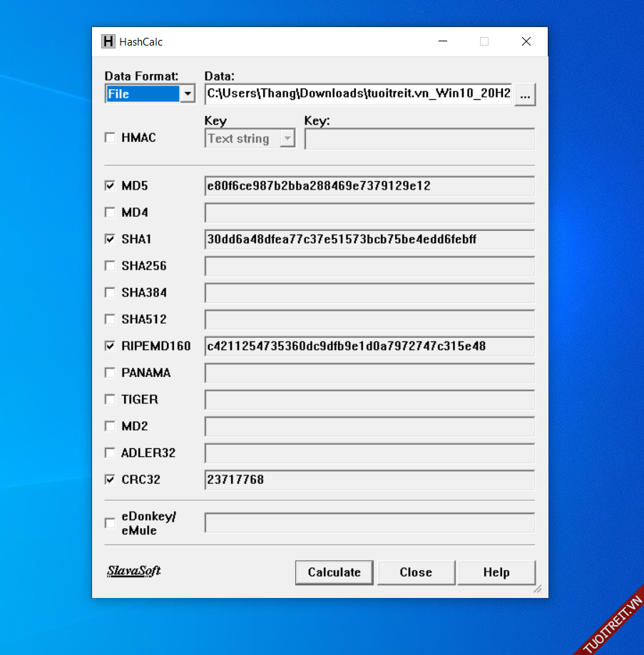The image size is (644, 655).
Task: Enable the HMAC checkbox
Action: (x=110, y=138)
